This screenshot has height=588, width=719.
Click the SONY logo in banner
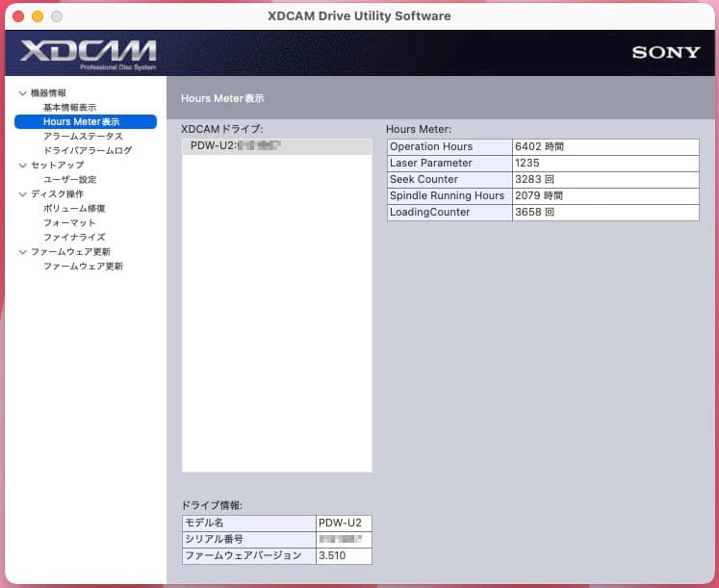[x=666, y=52]
